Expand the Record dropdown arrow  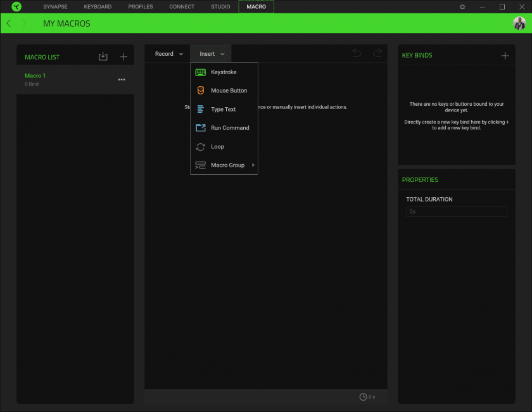click(x=181, y=55)
